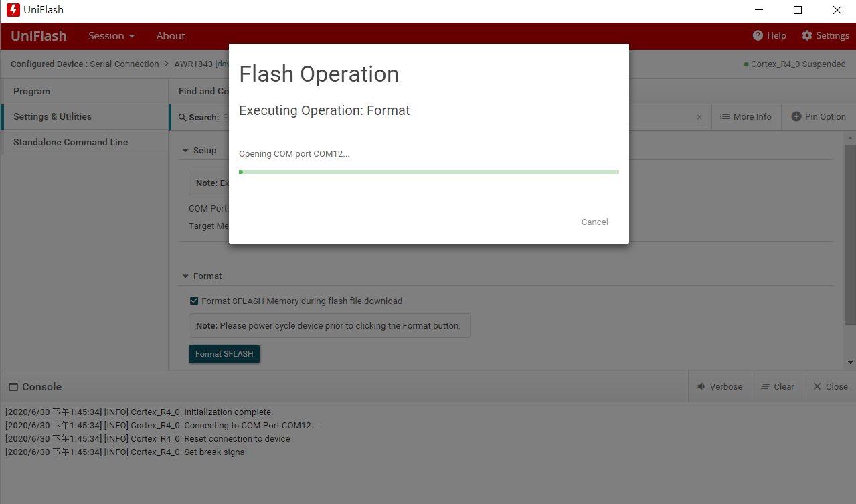Click the Pin Option button
Screen dimensions: 856x504
(819, 116)
